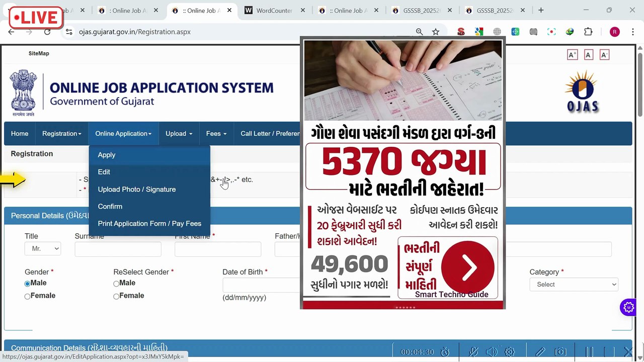Click the Gujarat government emblem
This screenshot has height=362, width=644.
click(x=23, y=94)
